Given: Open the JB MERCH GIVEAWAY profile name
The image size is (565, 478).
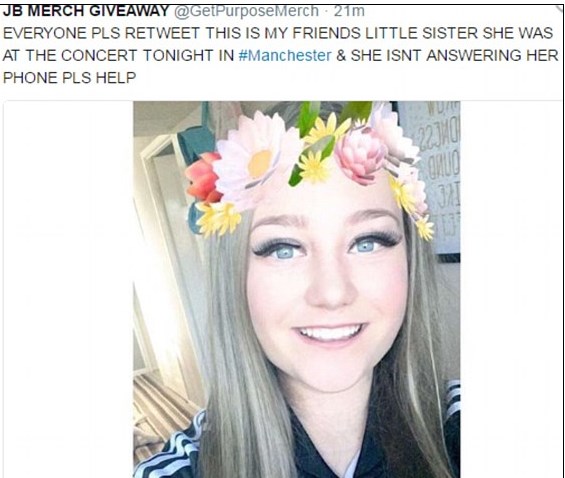Looking at the screenshot, I should [86, 11].
